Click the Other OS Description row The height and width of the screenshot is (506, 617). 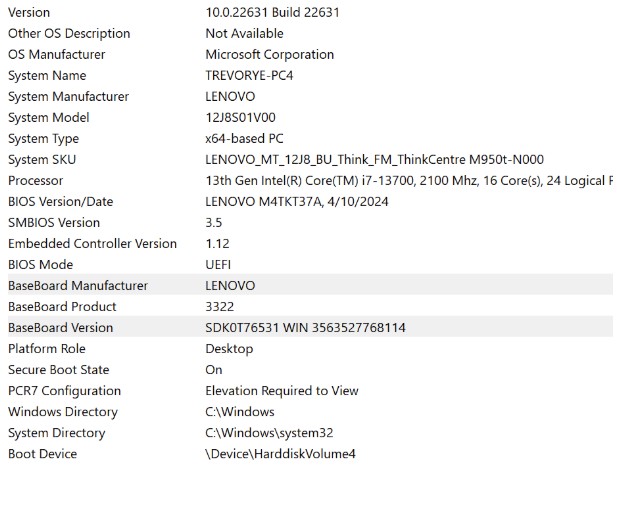coord(69,33)
